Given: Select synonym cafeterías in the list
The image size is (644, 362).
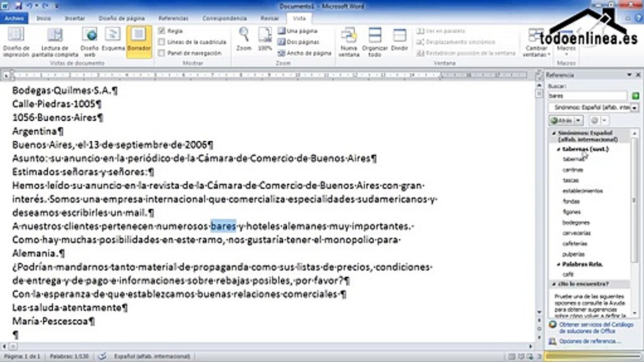Looking at the screenshot, I should [574, 243].
